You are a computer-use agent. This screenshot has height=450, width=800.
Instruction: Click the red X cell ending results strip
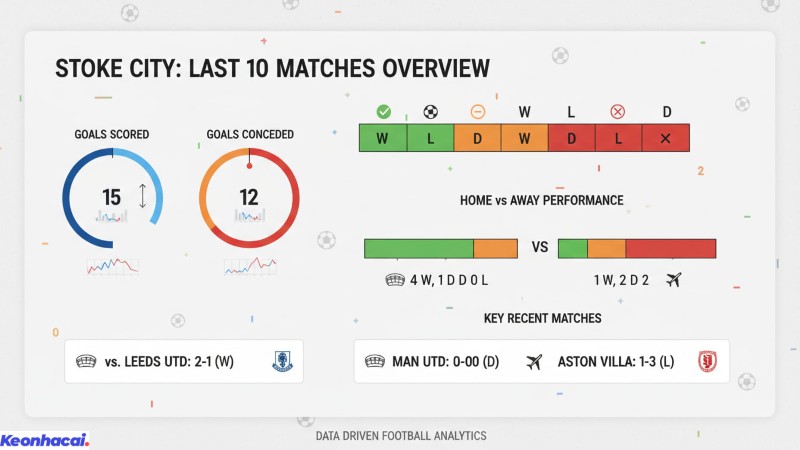point(666,138)
